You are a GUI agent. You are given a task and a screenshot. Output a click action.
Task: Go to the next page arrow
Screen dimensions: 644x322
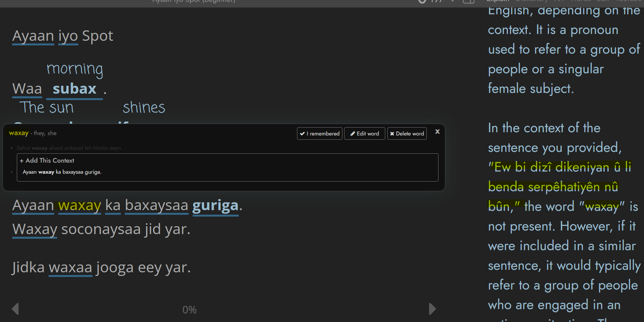point(432,309)
